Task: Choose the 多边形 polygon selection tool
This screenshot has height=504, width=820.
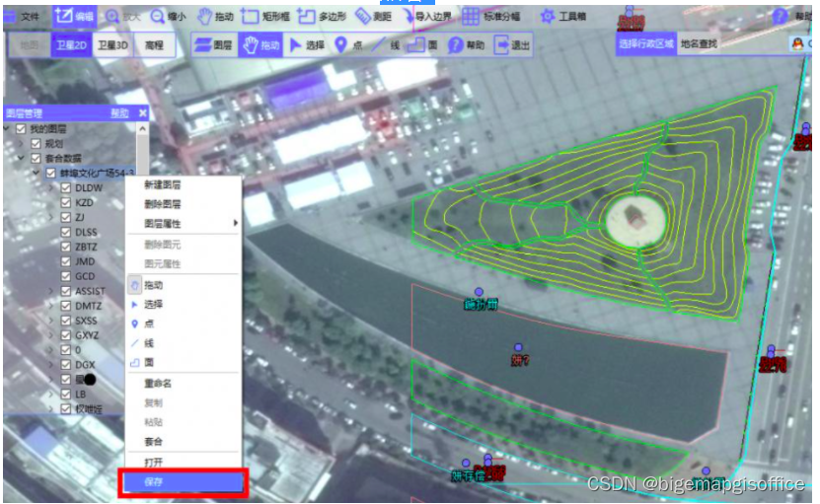Action: click(306, 17)
